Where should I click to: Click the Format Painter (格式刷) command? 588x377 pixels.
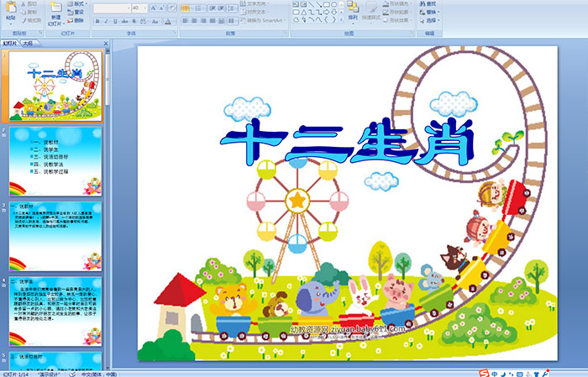point(32,20)
